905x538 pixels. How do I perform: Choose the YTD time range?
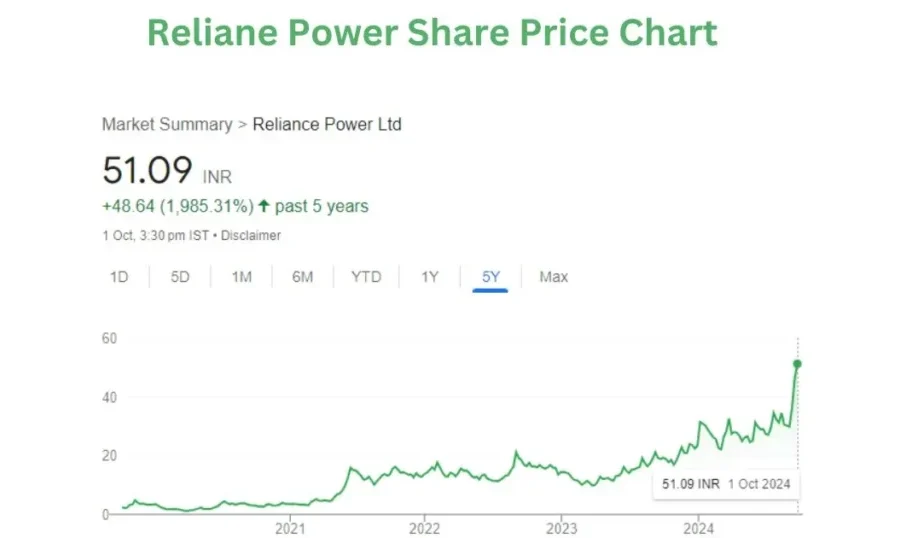[366, 277]
